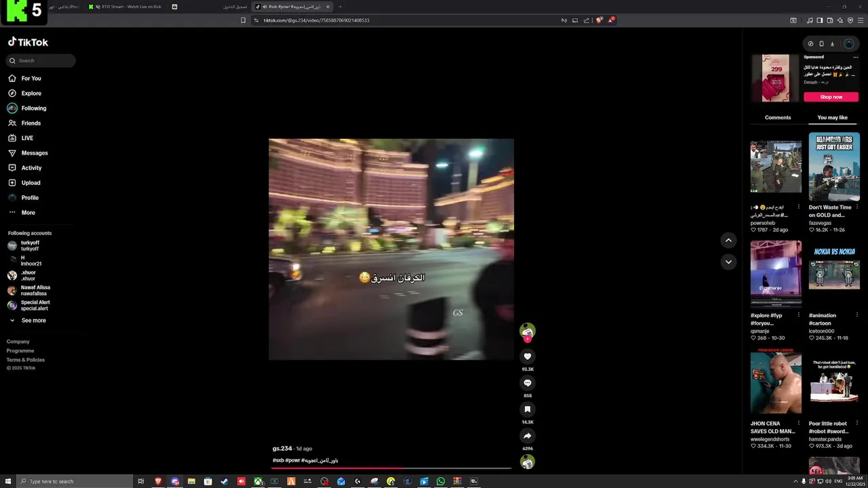
Task: Like the video with the heart icon
Action: click(x=528, y=357)
